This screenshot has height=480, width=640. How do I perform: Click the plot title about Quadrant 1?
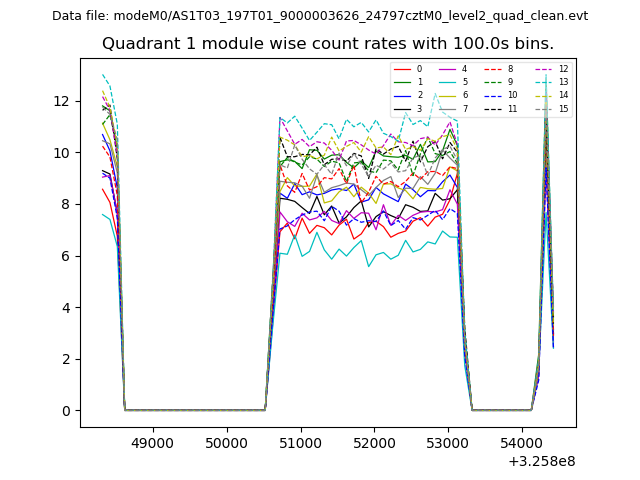[x=327, y=44]
